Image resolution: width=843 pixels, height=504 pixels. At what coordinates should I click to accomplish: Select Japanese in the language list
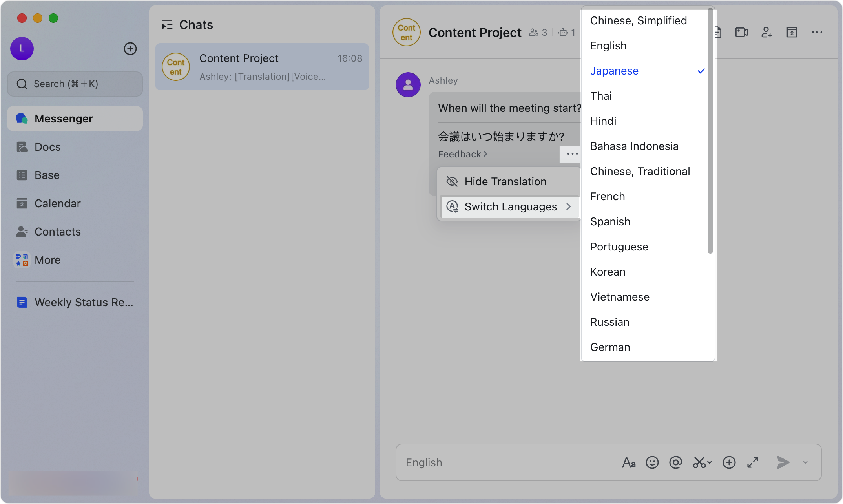[x=648, y=71]
